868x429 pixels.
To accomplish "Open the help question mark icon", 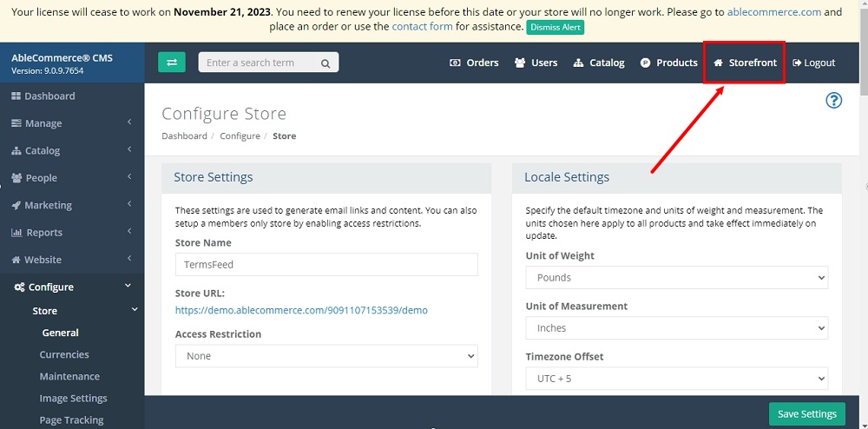I will [833, 100].
